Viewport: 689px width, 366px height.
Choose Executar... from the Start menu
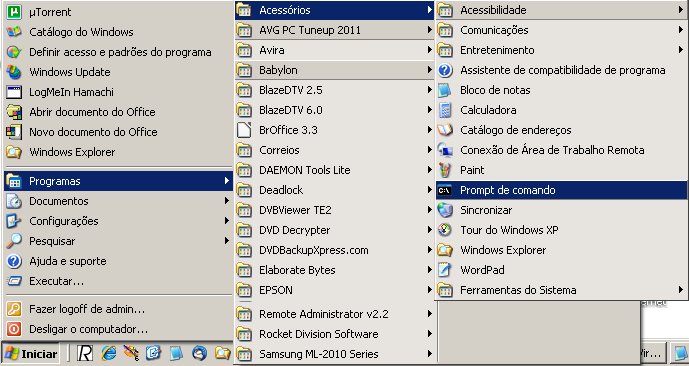coord(118,281)
